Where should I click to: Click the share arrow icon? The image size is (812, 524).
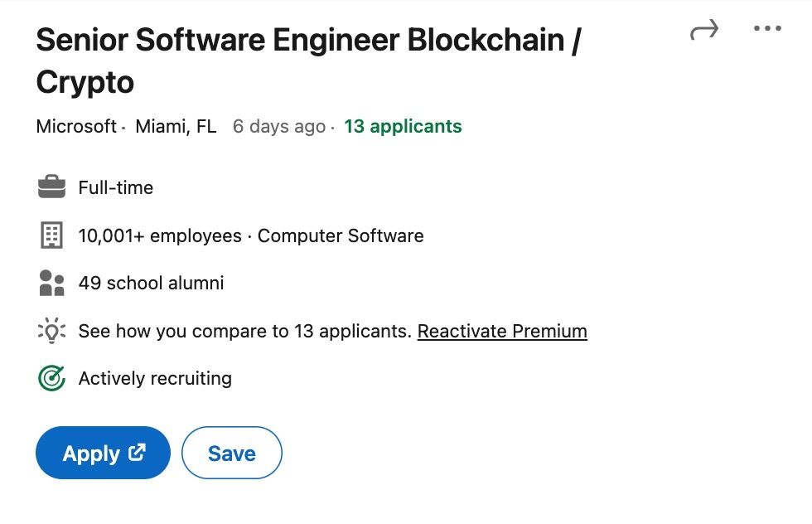(703, 32)
